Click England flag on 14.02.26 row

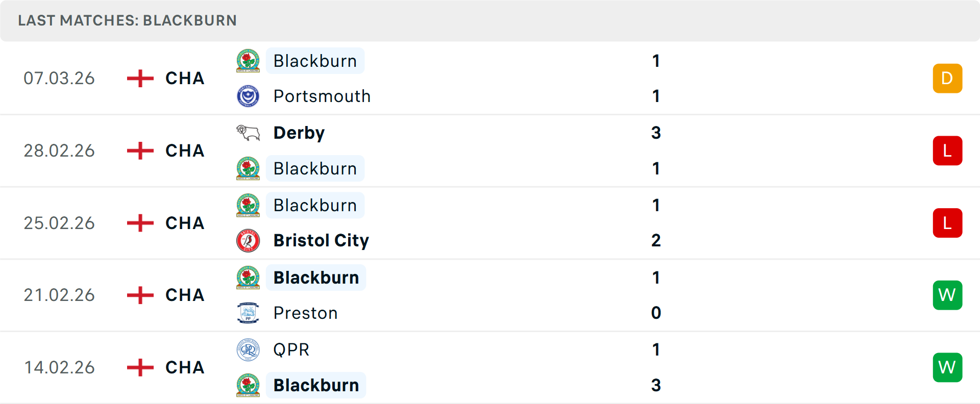tap(140, 367)
